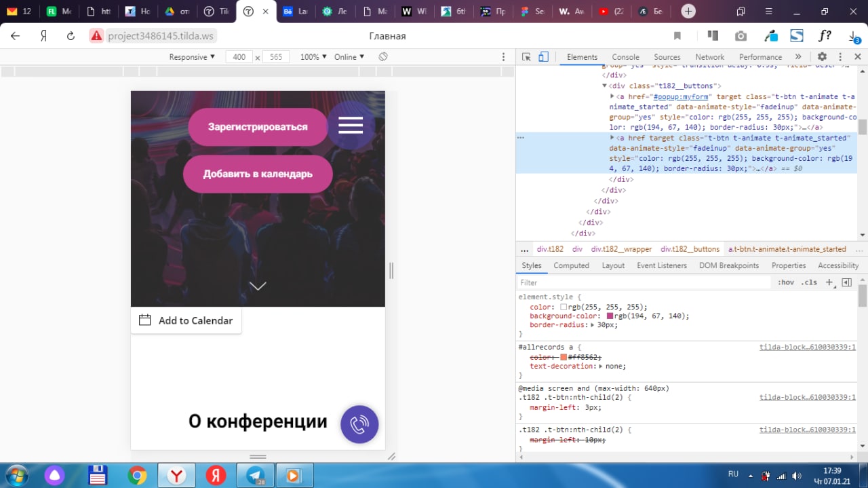Click the styles Filter field

point(644,282)
